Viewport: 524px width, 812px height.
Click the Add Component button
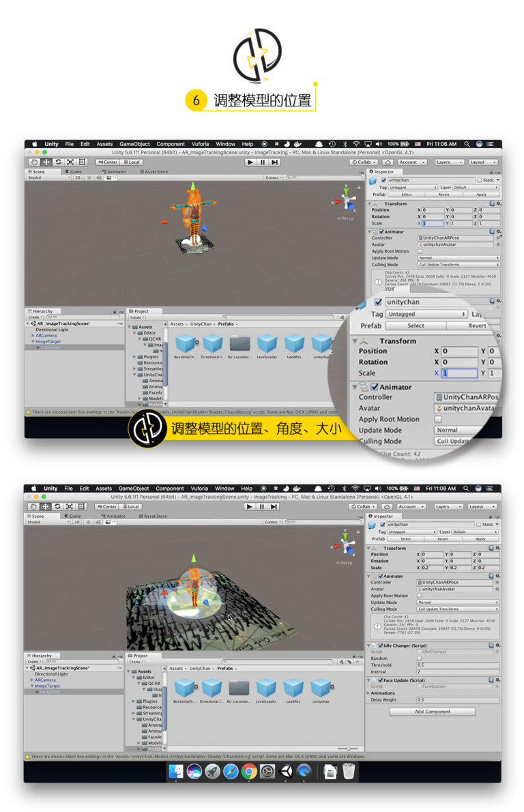click(433, 712)
